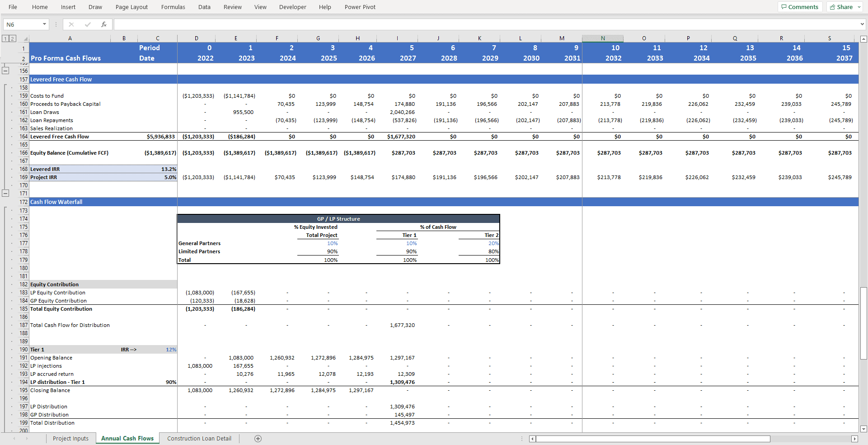Select the 145,497 GP Distribution cell

point(397,415)
